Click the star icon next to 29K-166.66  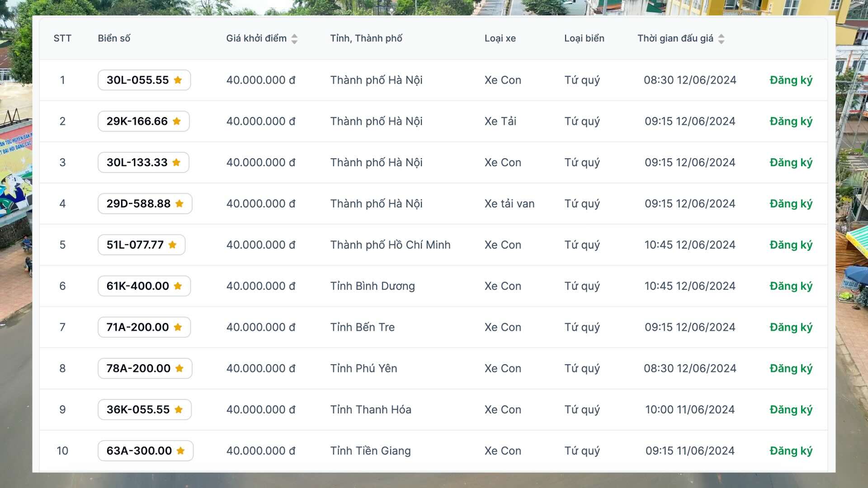tap(177, 121)
